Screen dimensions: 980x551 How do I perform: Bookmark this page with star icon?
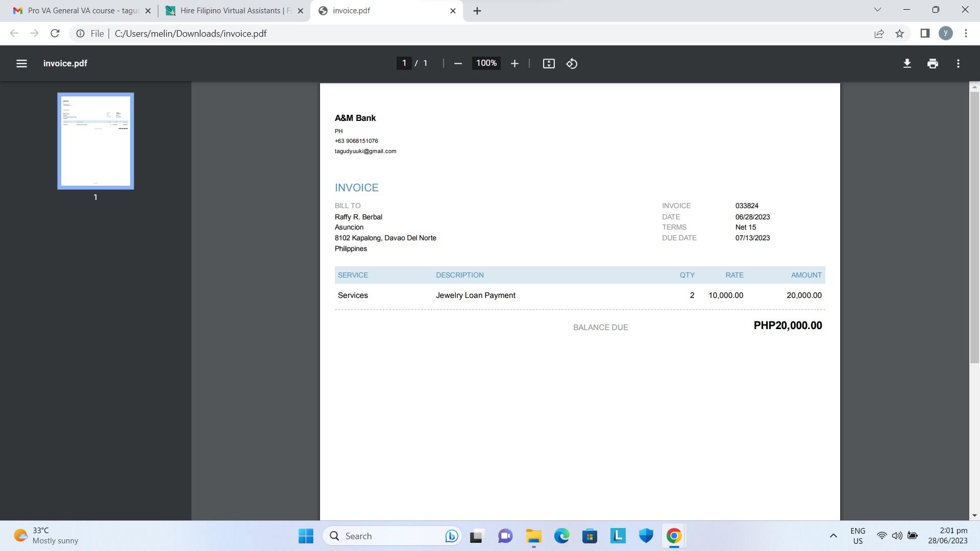pos(899,34)
